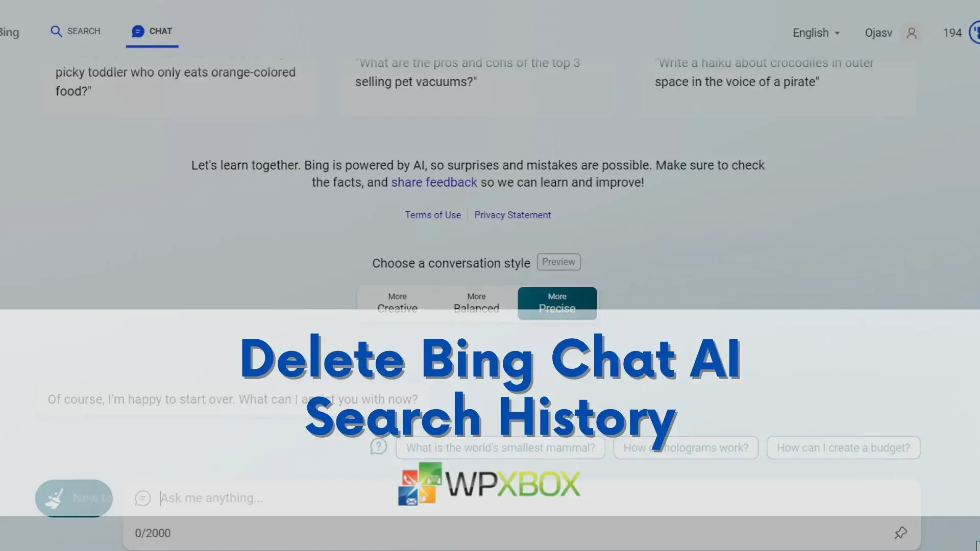Click the message compose icon in chat
The width and height of the screenshot is (980, 551).
pyautogui.click(x=143, y=498)
